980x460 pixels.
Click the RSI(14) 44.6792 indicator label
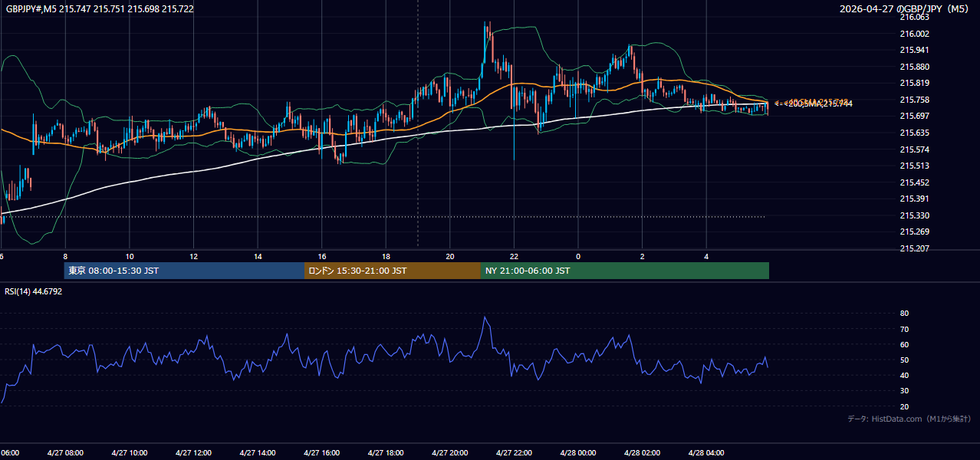point(34,291)
